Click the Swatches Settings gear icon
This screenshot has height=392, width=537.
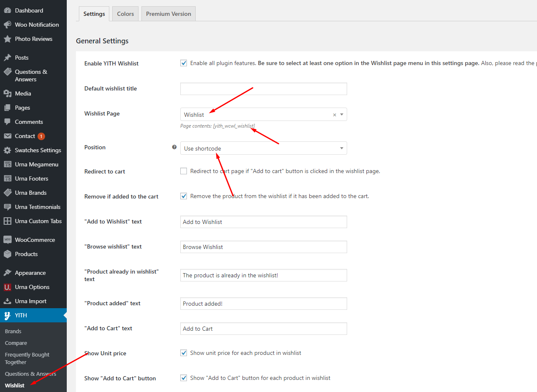tap(8, 150)
